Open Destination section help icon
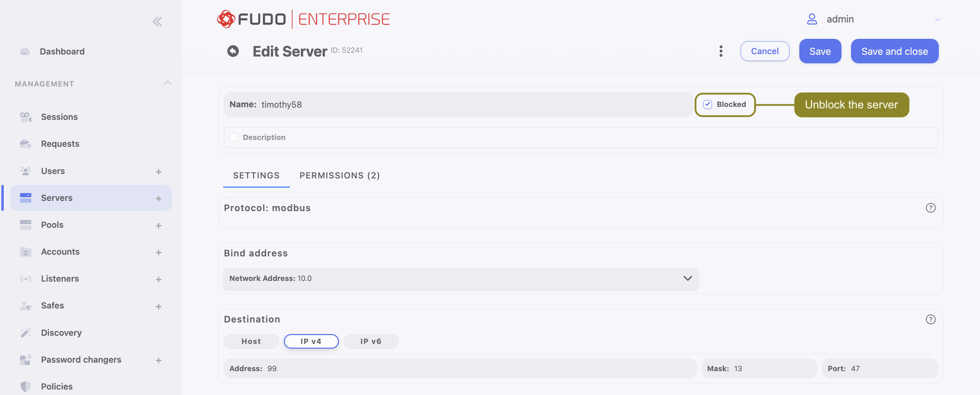 (x=930, y=319)
